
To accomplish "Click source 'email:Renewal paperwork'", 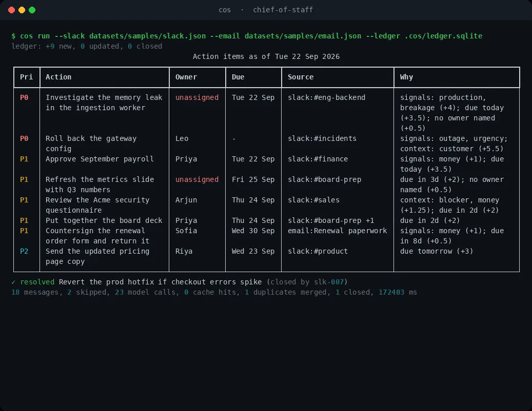I will click(337, 231).
